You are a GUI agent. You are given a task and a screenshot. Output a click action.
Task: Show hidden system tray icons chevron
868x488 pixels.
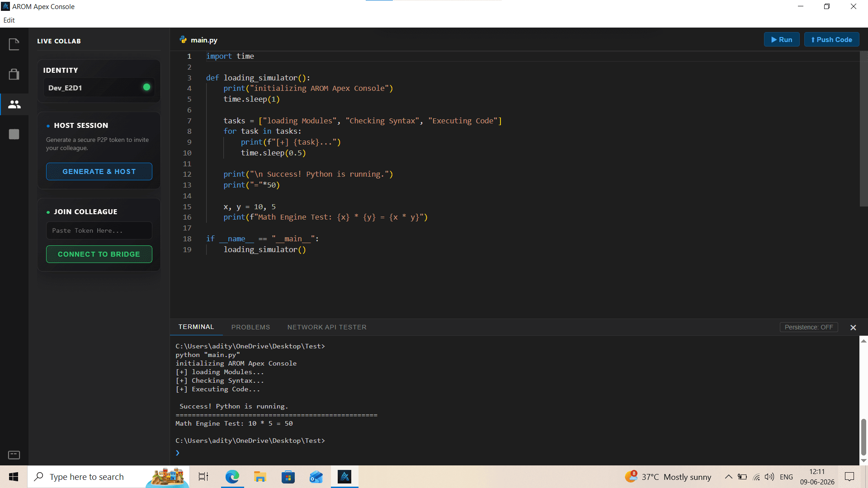(728, 477)
